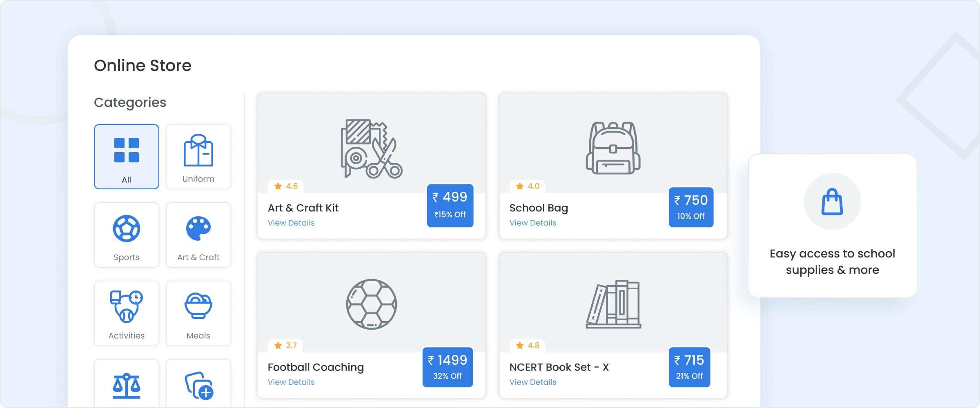Click the ₹750 price badge on School Bag
Image resolution: width=980 pixels, height=408 pixels.
(x=690, y=207)
